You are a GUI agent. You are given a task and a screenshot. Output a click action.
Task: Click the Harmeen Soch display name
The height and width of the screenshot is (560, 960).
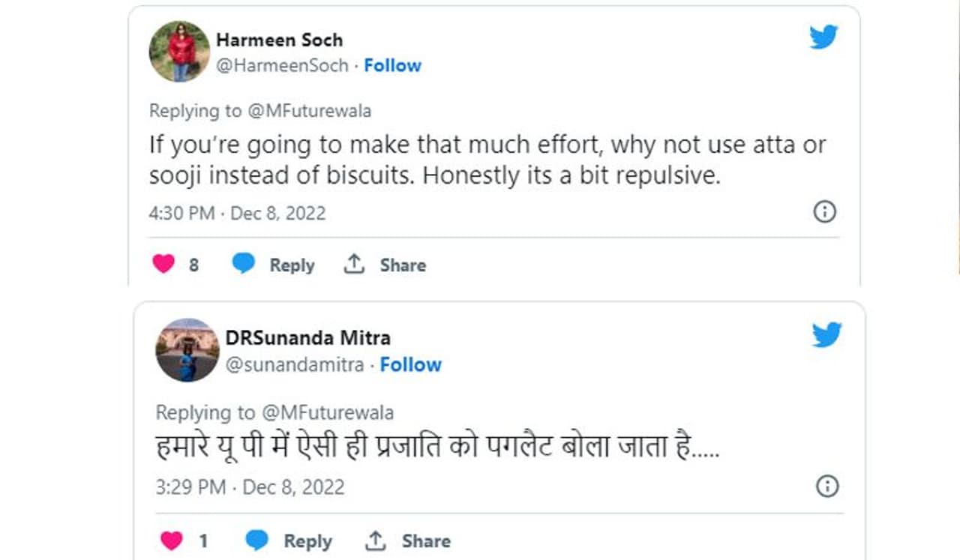tap(279, 40)
